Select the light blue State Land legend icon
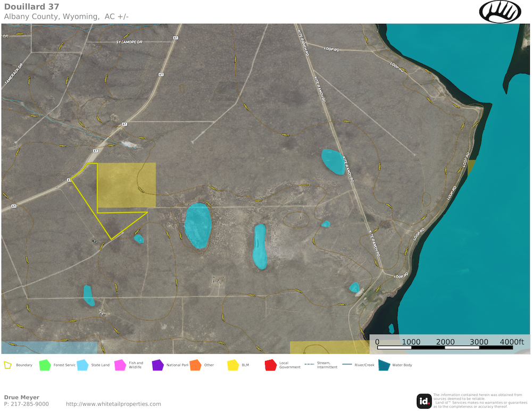This screenshot has width=532, height=411. pyautogui.click(x=82, y=365)
